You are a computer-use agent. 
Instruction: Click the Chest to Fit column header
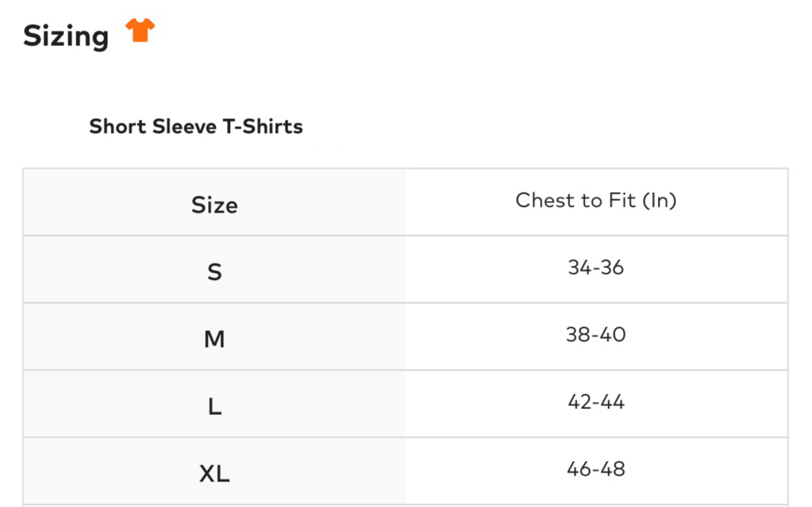(x=596, y=200)
